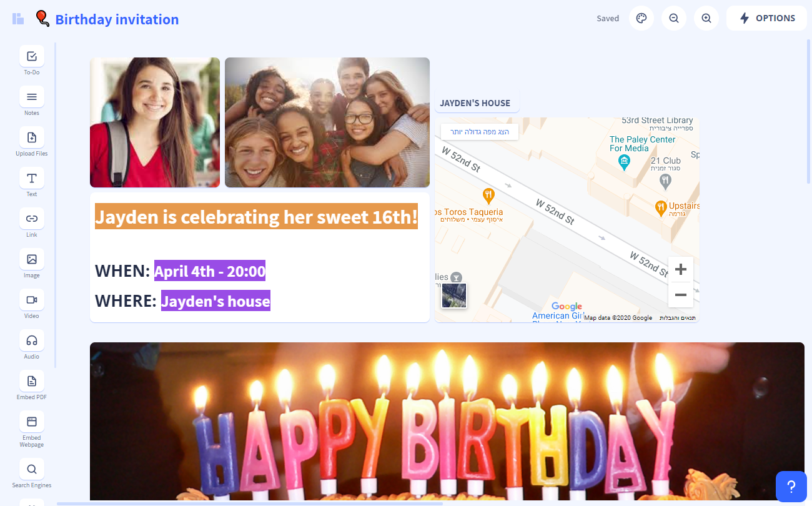Open the OPTIONS menu
Viewport: 812px width, 506px height.
tap(766, 18)
